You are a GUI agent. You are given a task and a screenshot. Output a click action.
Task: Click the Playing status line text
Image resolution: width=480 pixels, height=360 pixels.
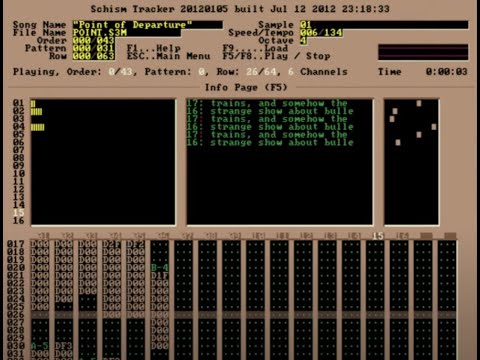pos(180,72)
